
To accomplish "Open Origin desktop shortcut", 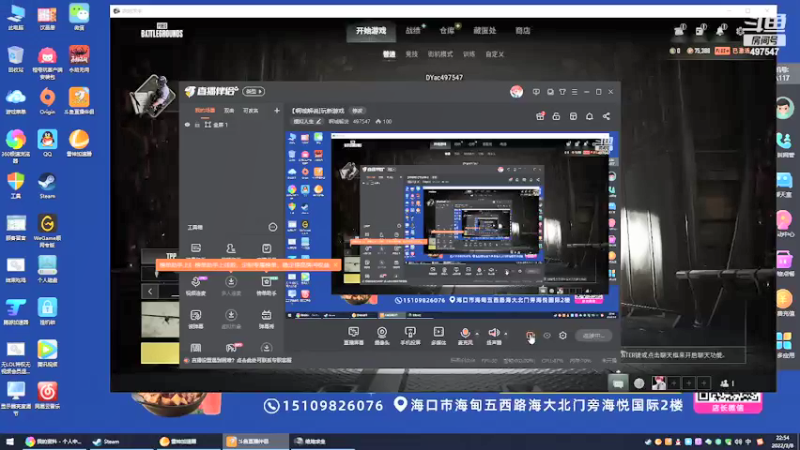I will coord(47,101).
